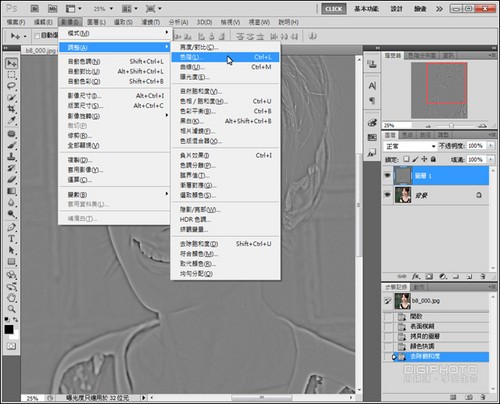Select the Quick Selection tool

12,97
